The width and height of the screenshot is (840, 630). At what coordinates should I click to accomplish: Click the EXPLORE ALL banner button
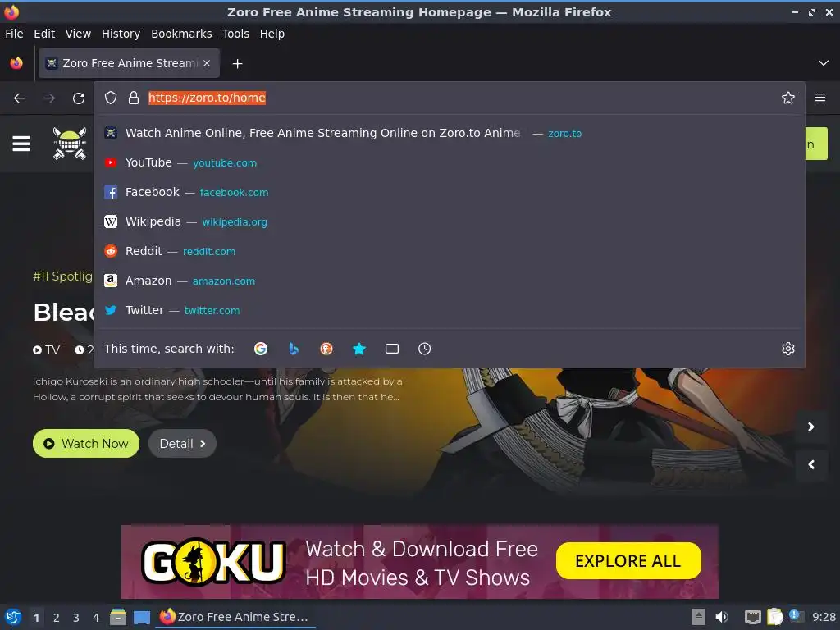point(628,561)
